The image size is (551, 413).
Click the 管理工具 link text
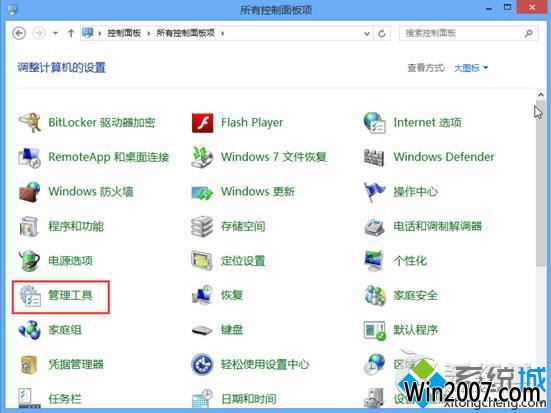click(x=70, y=295)
